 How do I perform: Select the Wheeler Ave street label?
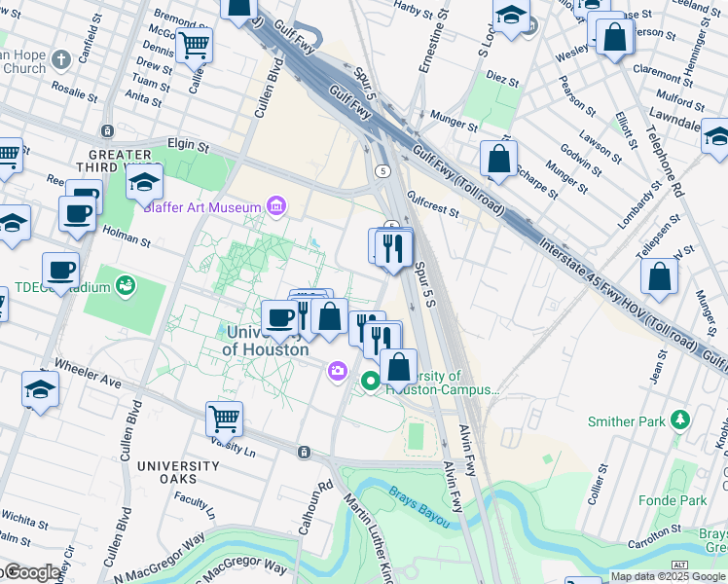[x=88, y=373]
